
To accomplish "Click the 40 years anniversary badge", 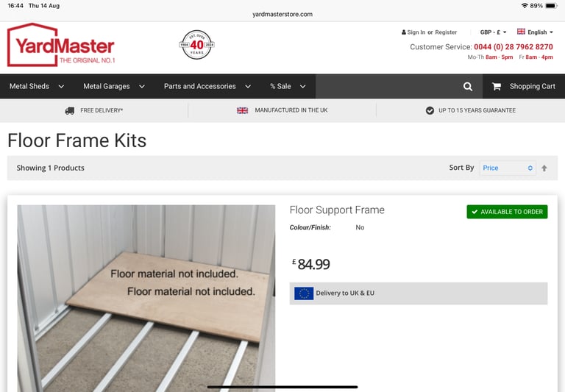I will coord(196,45).
